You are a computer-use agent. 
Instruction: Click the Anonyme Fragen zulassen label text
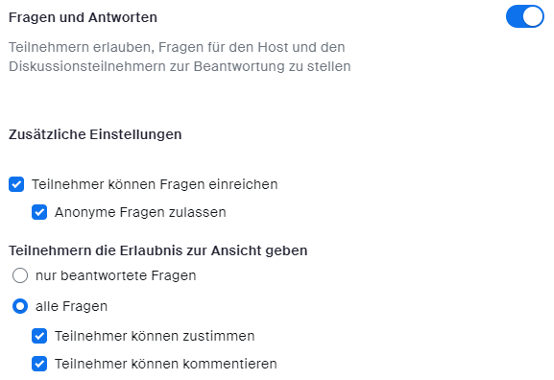click(140, 212)
